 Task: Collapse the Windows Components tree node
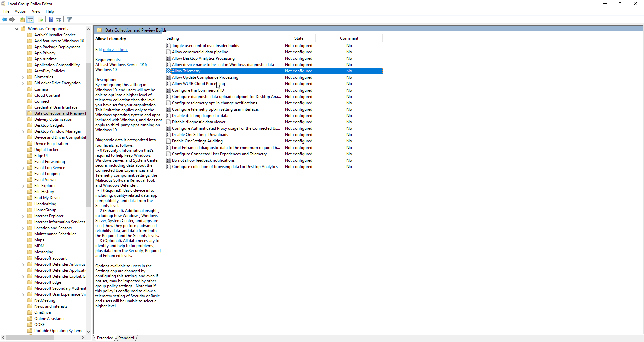(16, 28)
